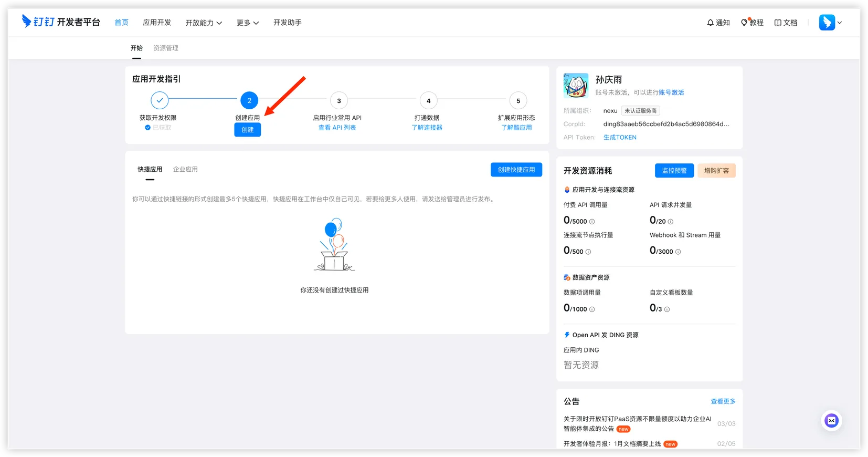Click info icon next to 0/20

(x=670, y=222)
